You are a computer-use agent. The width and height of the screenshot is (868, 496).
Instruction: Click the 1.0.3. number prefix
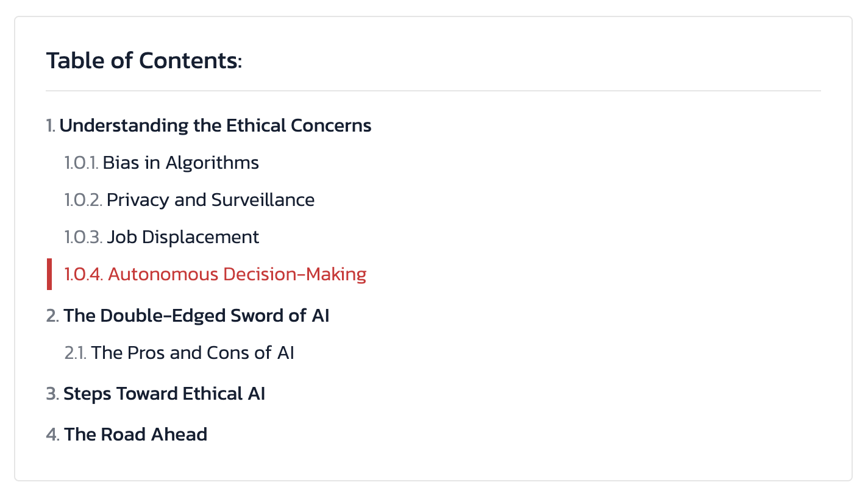[84, 237]
